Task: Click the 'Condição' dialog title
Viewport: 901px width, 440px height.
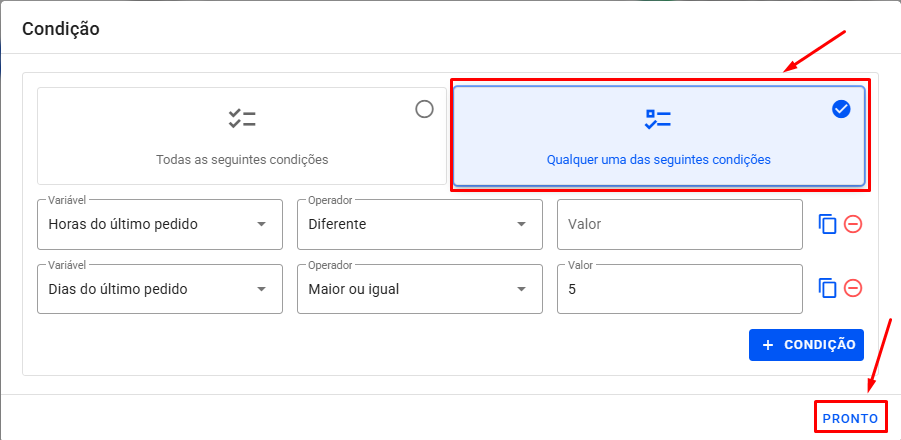Action: point(60,28)
